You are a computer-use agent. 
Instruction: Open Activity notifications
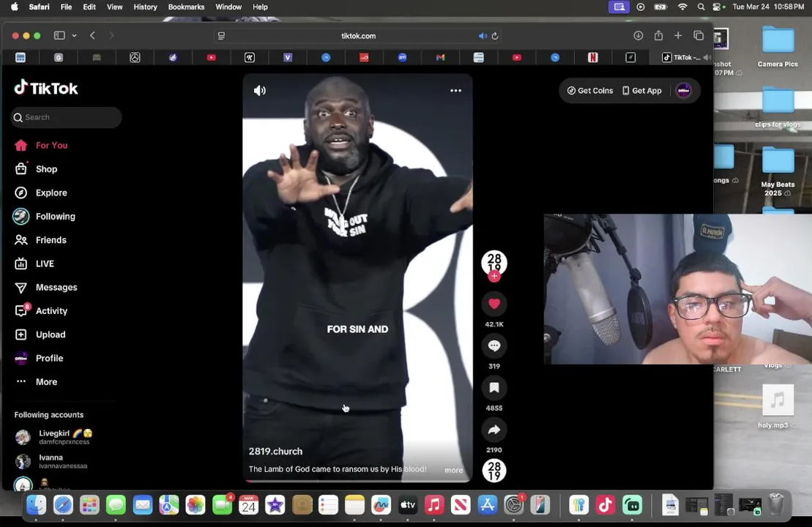(41, 310)
